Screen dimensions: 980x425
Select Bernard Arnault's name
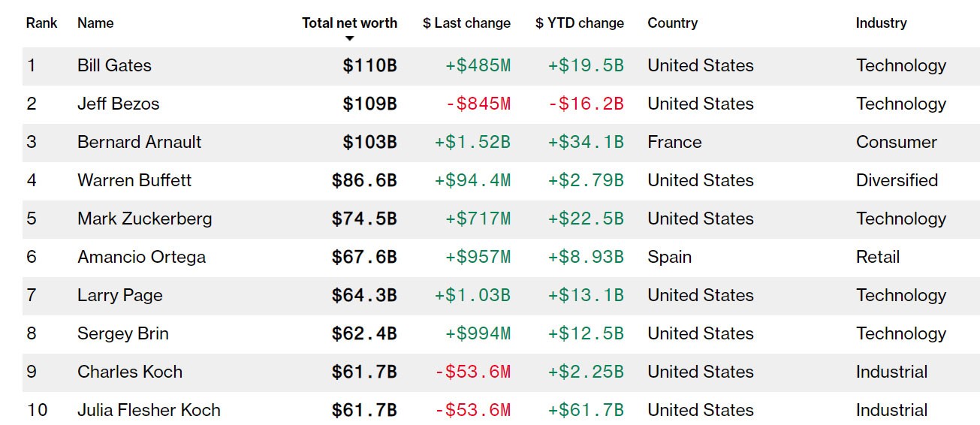click(x=139, y=143)
